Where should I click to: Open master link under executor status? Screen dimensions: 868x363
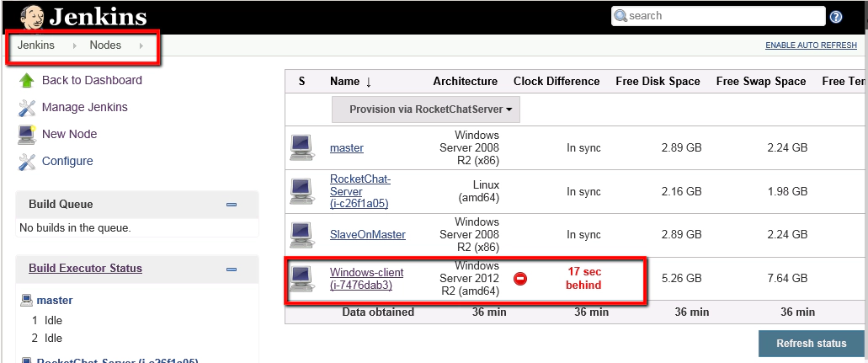coord(55,301)
